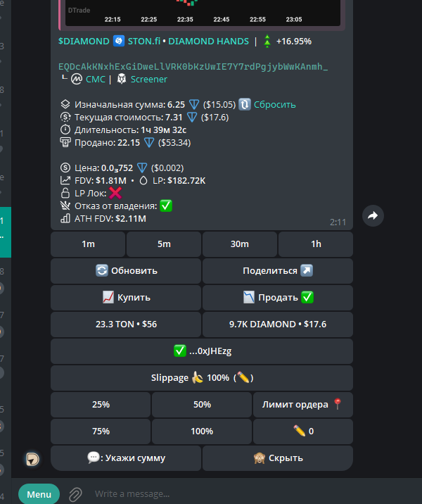Click the Screener lion icon
422x504 pixels.
tap(122, 79)
